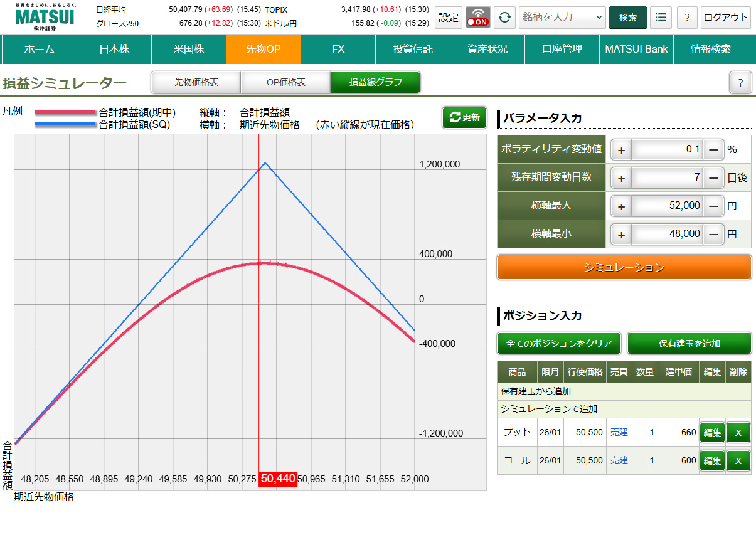
Task: Click 全てのポジションをクリア button
Action: coord(559,344)
